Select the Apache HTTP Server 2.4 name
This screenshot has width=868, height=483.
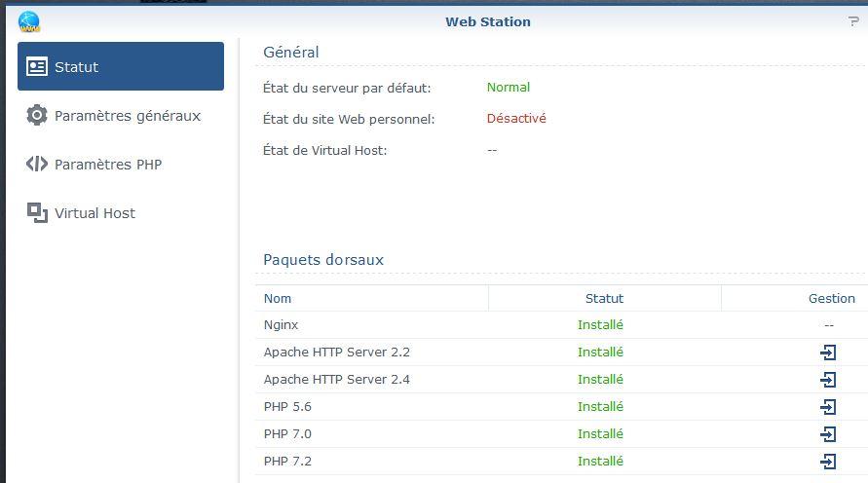coord(336,379)
